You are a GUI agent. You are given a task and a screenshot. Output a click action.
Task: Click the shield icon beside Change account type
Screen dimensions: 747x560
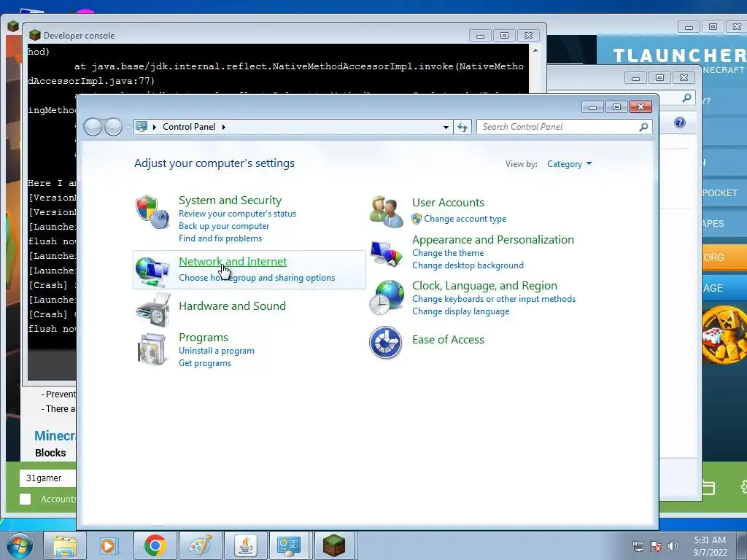pos(417,219)
